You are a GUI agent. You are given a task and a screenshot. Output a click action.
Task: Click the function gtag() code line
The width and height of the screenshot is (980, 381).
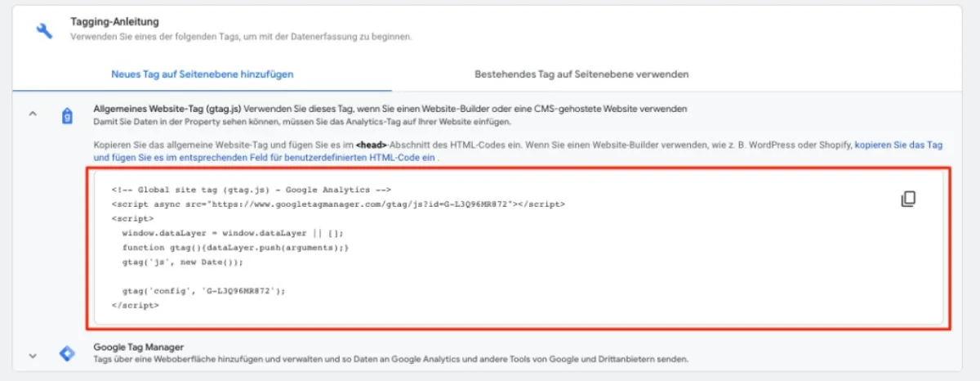(x=236, y=248)
